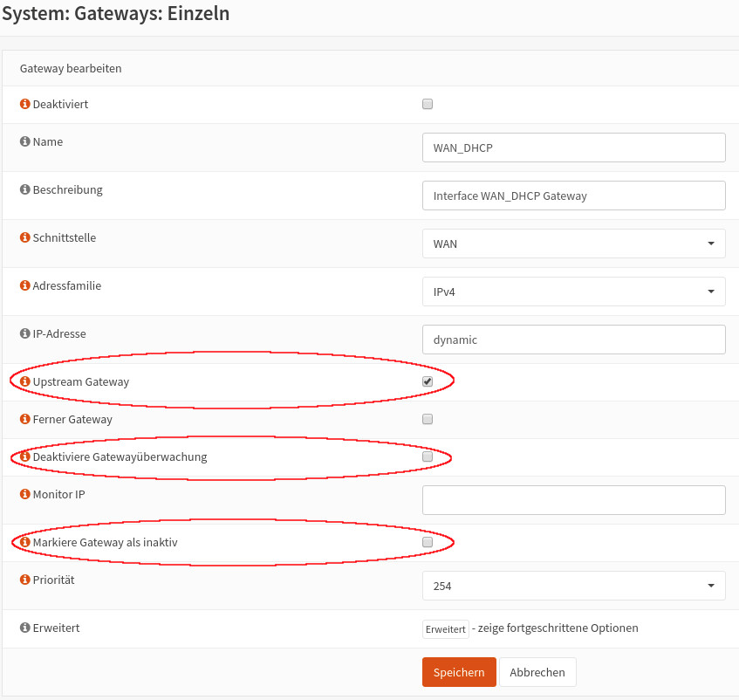
Task: Click the Speichern button
Action: coord(459,672)
